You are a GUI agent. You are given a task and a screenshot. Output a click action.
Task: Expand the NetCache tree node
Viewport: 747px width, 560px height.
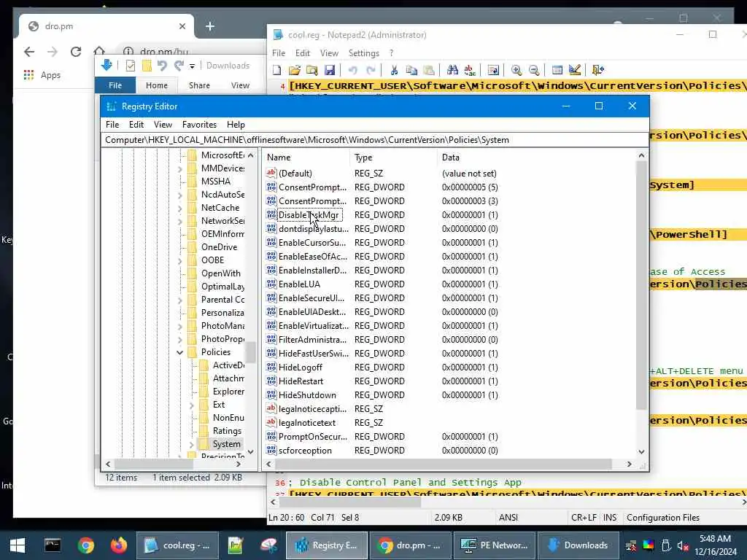pos(179,208)
